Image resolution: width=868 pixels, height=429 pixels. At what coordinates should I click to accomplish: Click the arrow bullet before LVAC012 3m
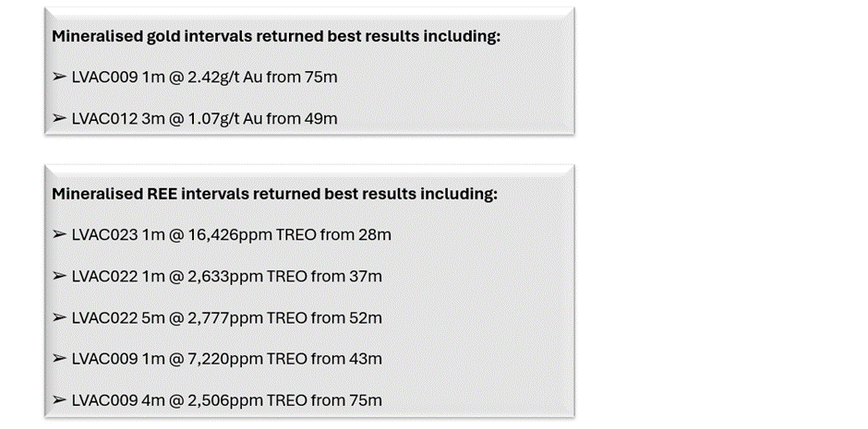59,119
